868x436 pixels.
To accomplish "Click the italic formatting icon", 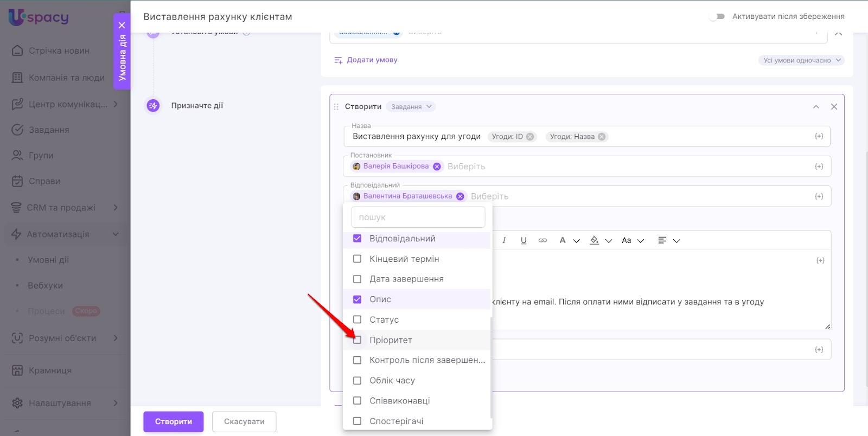I will (504, 240).
